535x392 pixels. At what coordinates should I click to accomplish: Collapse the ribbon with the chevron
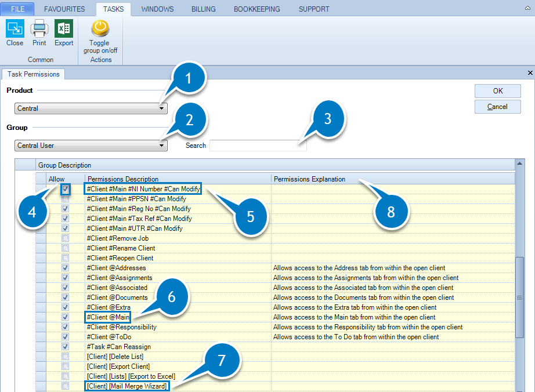(527, 8)
